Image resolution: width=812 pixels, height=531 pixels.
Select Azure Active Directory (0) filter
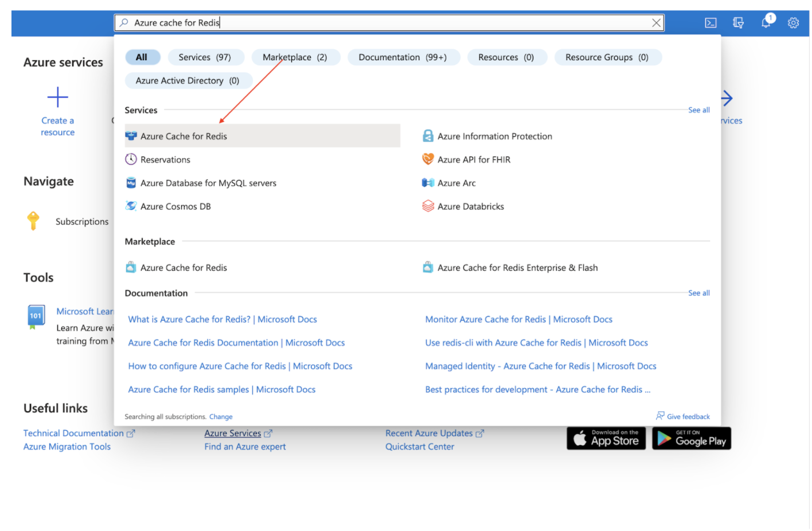[x=188, y=81]
